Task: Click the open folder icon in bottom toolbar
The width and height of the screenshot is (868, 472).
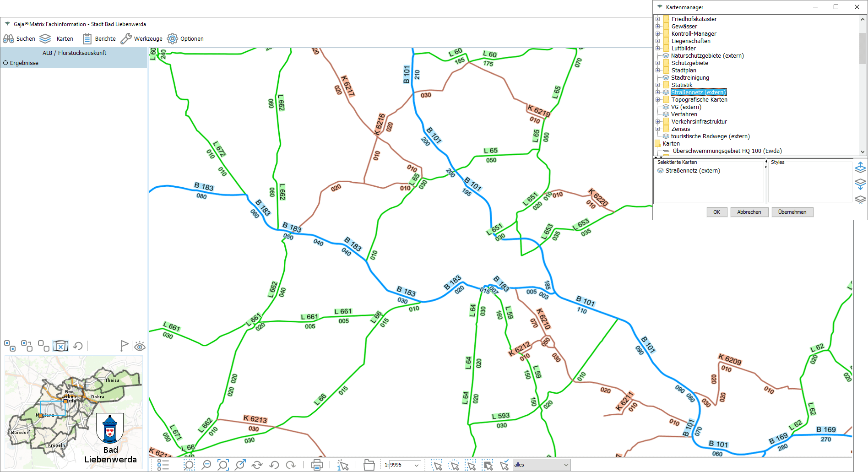Action: tap(369, 465)
